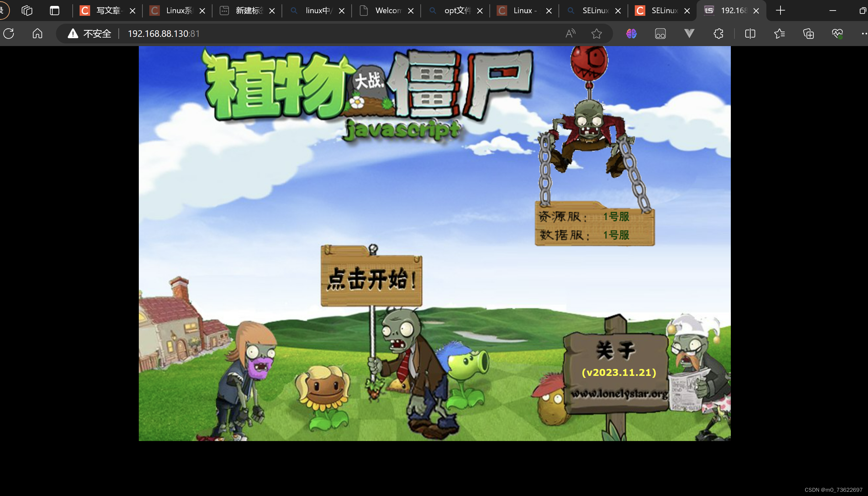Open the Extensions puzzle piece icon
This screenshot has height=496, width=868.
pos(718,33)
